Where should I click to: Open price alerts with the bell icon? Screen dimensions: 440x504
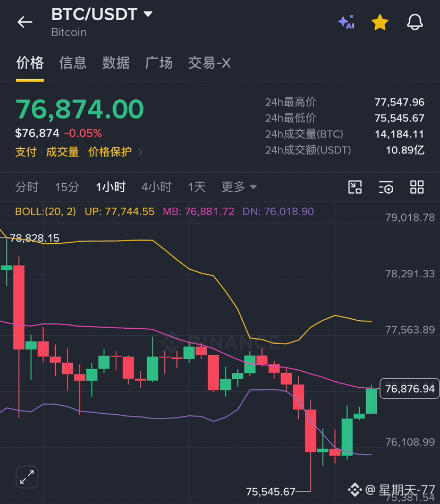pos(415,22)
